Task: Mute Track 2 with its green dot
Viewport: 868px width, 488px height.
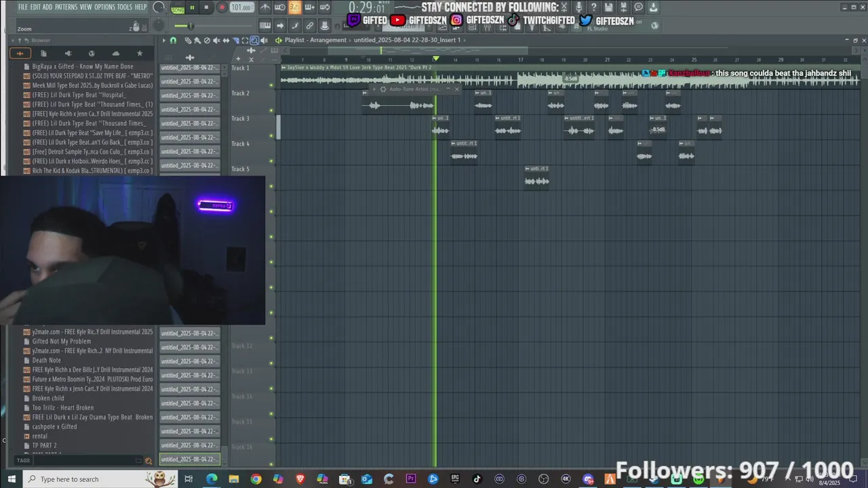Action: [271, 110]
